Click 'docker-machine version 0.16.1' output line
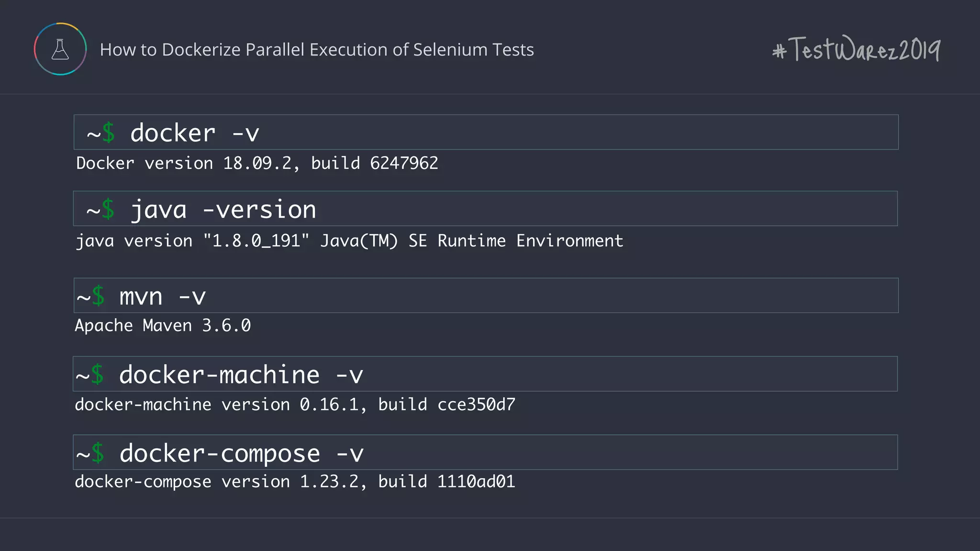This screenshot has height=551, width=980. coord(295,405)
